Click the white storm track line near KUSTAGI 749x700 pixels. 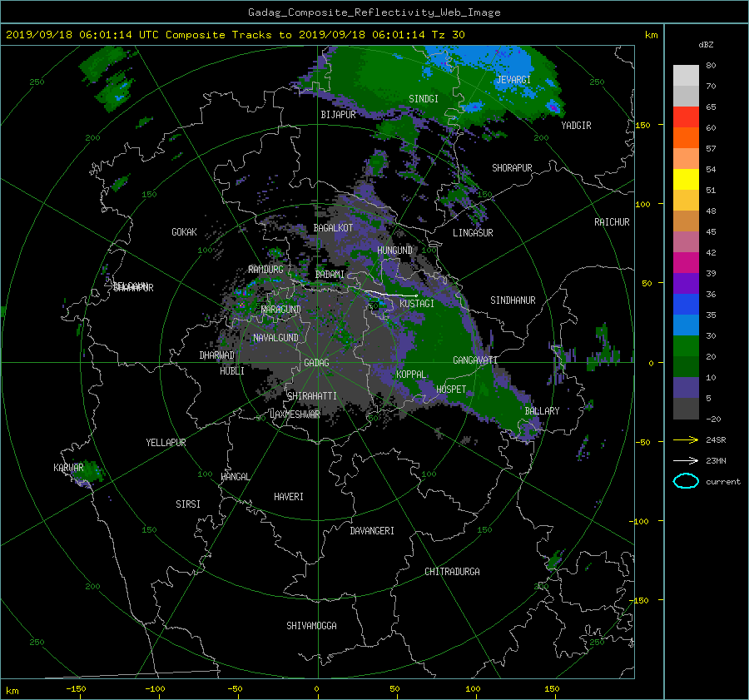[390, 293]
